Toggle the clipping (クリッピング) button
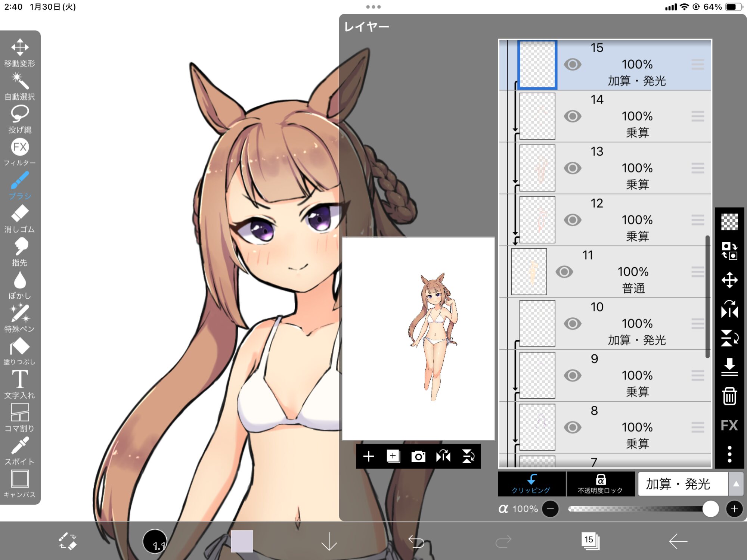The width and height of the screenshot is (747, 560). [531, 484]
